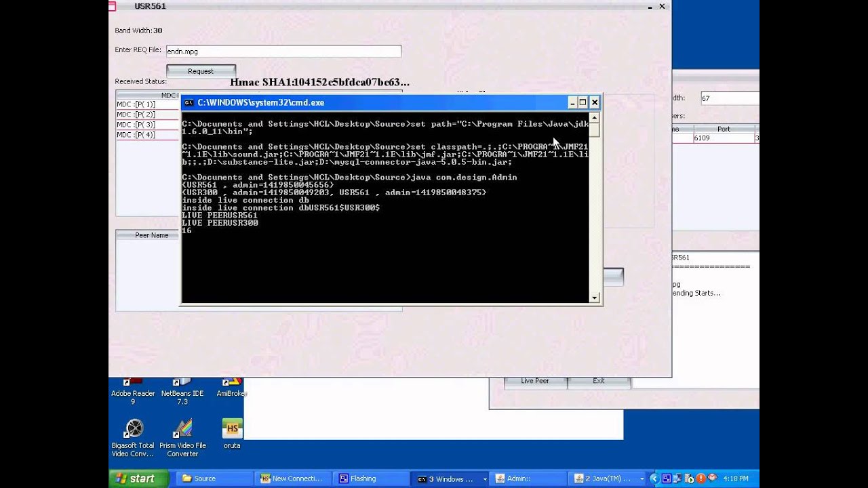This screenshot has width=868, height=488.
Task: Click the Hmac SHA1 hash text
Action: (319, 83)
